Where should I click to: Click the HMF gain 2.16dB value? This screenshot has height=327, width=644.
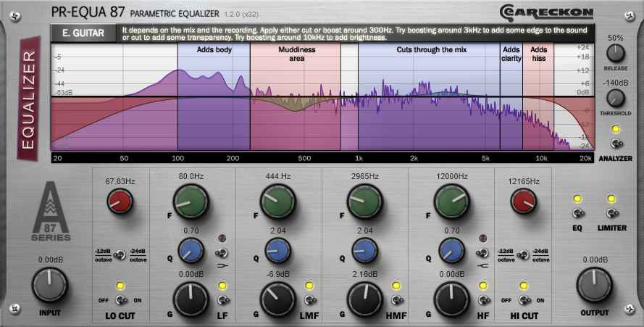coord(364,274)
